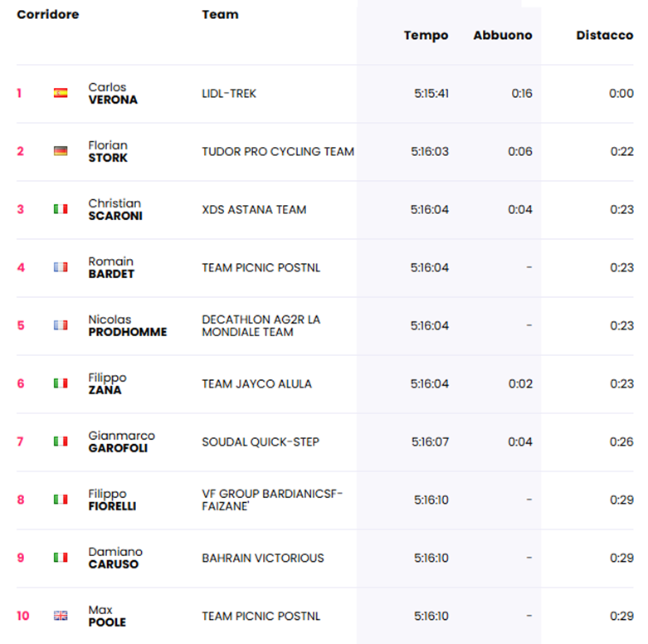Open rider Christian SCARONI
This screenshot has height=644, width=648.
115,210
